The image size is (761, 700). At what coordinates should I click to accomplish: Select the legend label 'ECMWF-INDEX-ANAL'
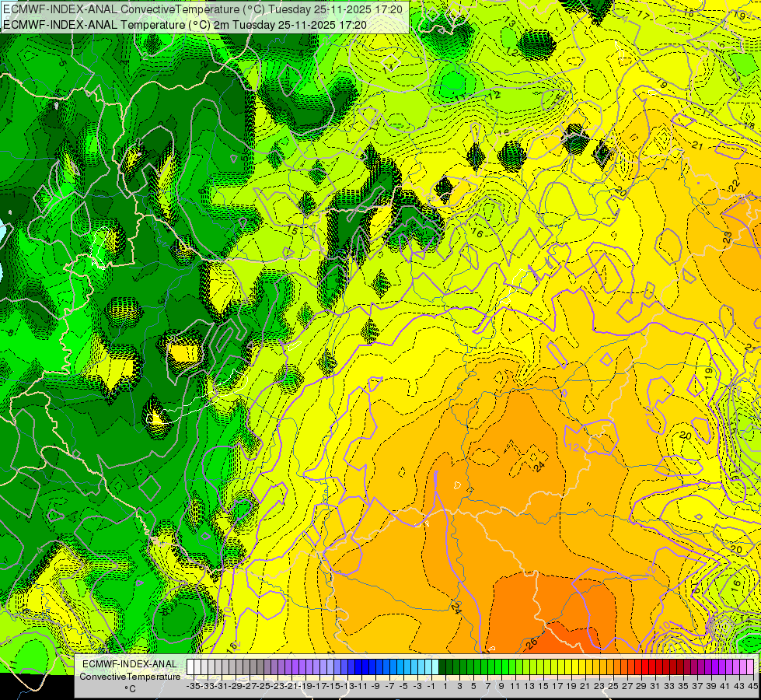130,664
